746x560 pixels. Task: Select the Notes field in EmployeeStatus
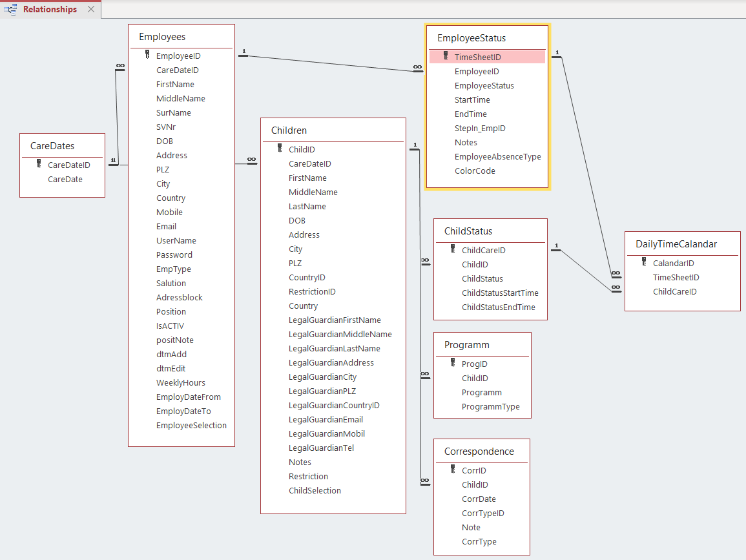click(466, 142)
